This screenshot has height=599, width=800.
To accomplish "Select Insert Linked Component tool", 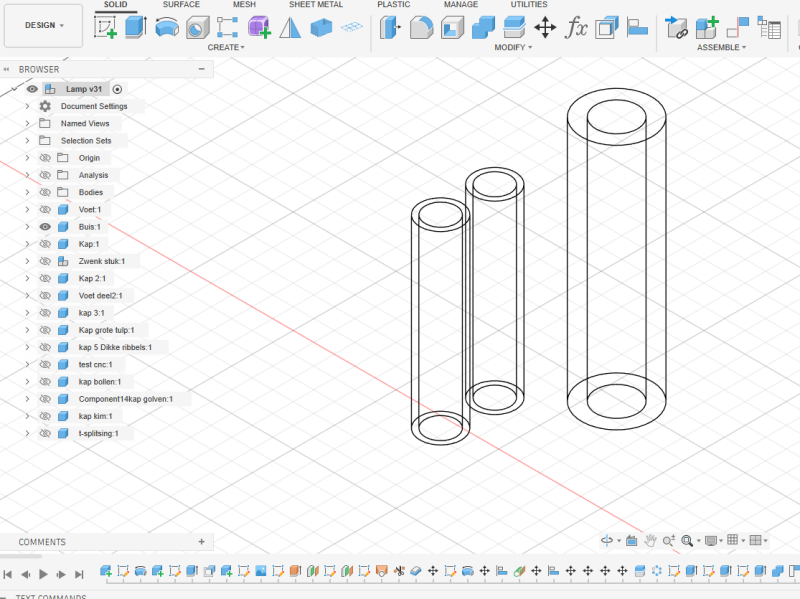I will (x=677, y=27).
